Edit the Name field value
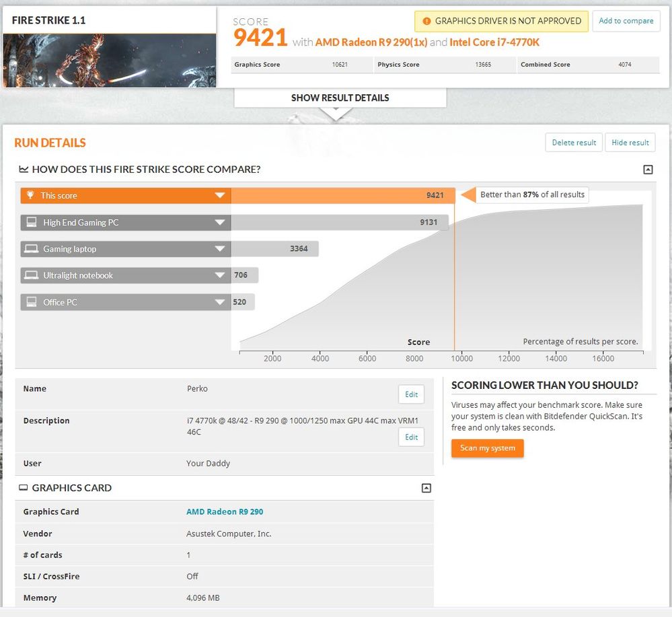This screenshot has height=617, width=672. 412,394
